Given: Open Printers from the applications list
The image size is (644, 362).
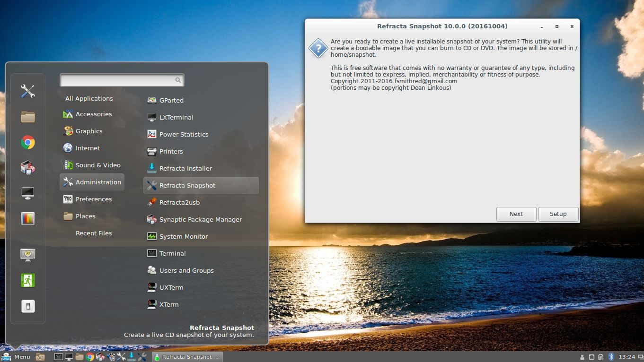Looking at the screenshot, I should coord(201,151).
